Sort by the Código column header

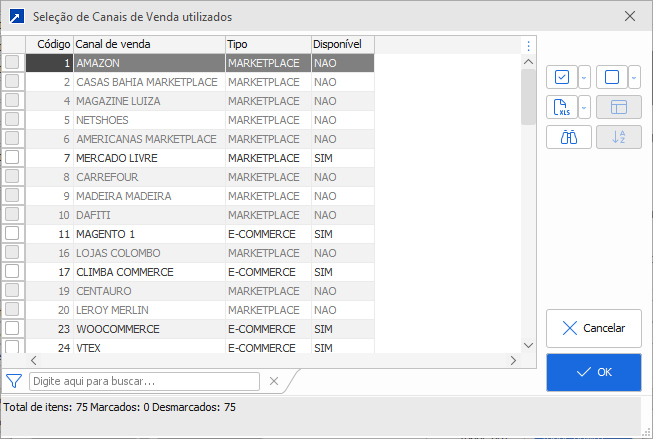click(x=50, y=44)
